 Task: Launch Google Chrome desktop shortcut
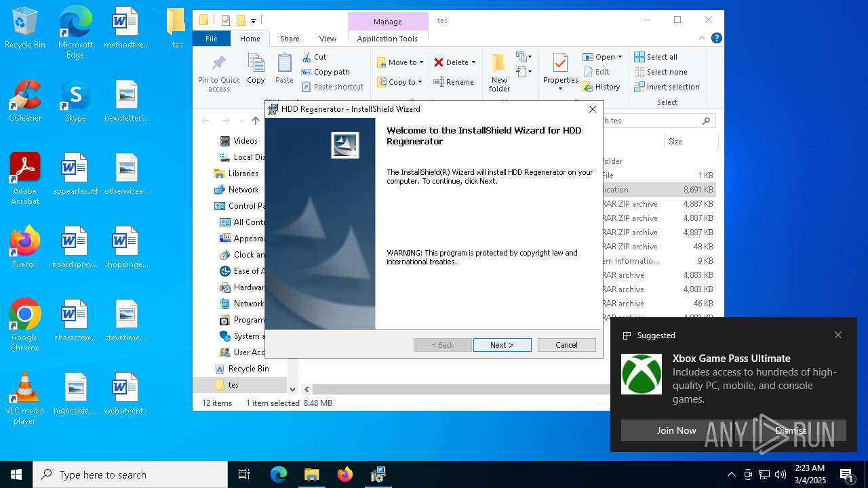coord(25,325)
